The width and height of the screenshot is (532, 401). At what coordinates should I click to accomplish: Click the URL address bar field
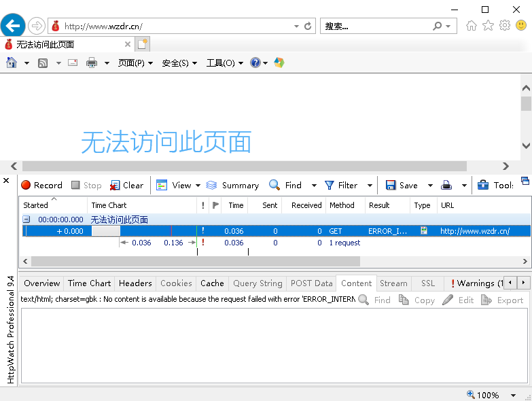(x=177, y=26)
